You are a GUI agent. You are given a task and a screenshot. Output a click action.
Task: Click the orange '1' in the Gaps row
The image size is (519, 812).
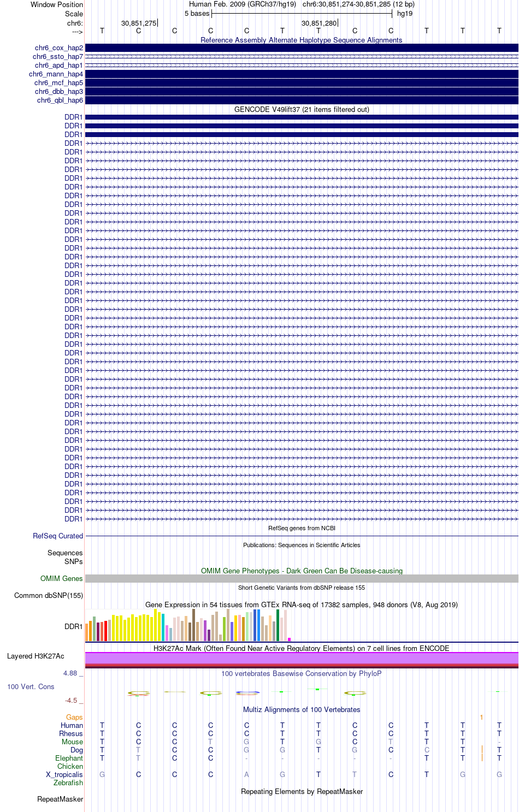481,718
